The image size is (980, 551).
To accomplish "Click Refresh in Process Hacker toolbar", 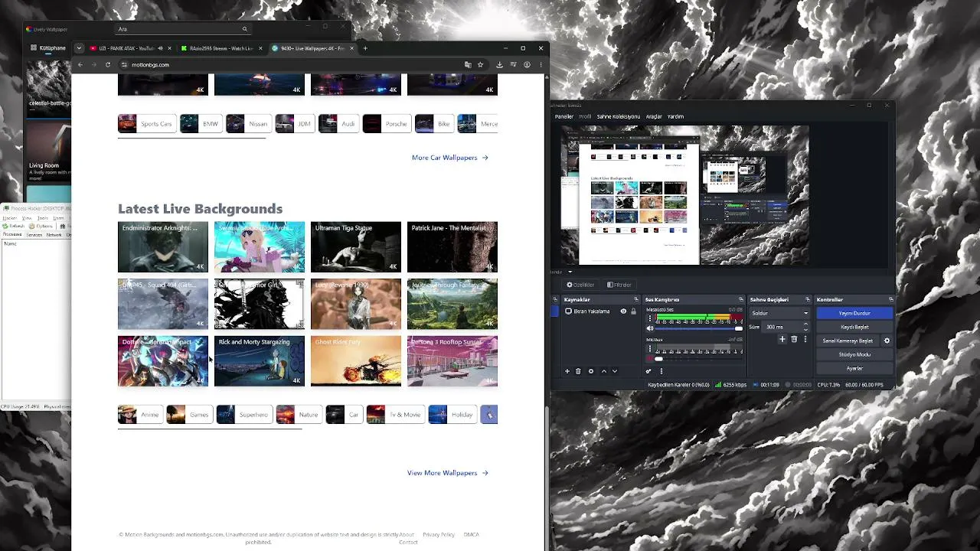I will click(x=14, y=227).
